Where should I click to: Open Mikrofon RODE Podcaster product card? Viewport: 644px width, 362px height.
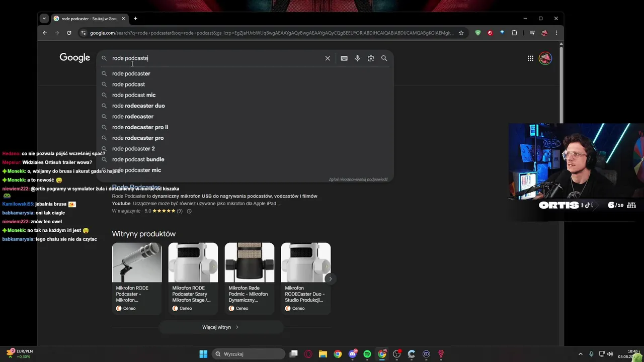(137, 279)
